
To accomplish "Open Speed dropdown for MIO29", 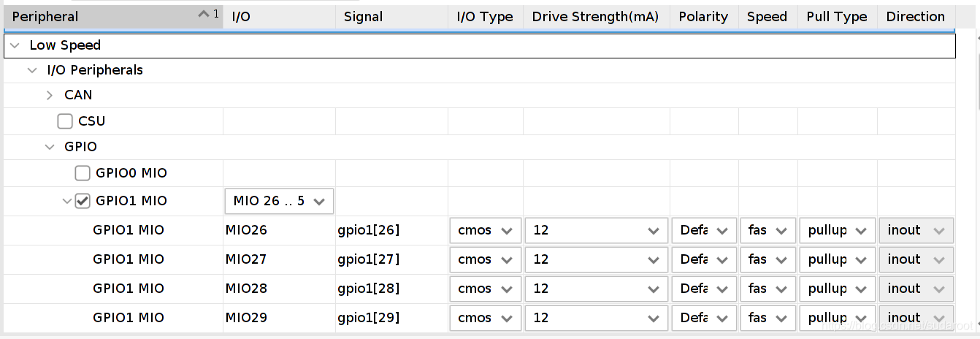I will 767,318.
